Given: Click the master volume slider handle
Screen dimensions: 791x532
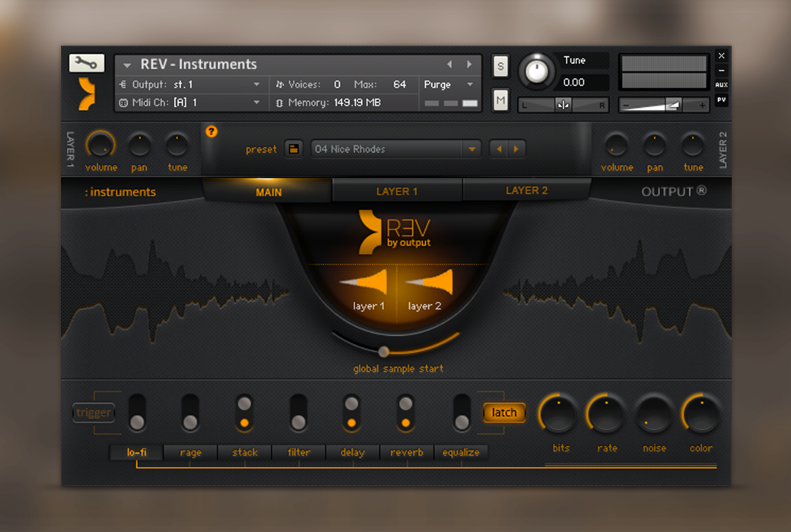Looking at the screenshot, I should pyautogui.click(x=672, y=105).
